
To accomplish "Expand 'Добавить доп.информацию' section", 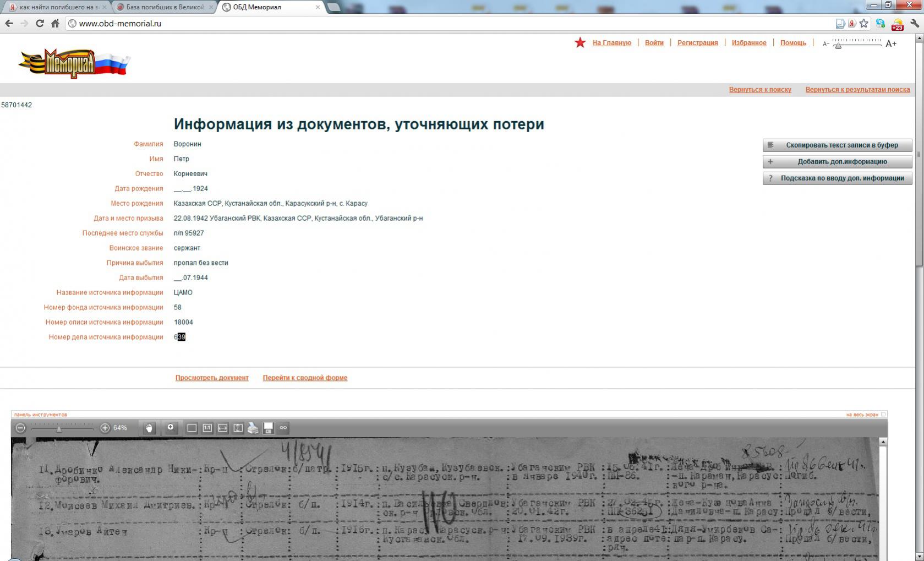I will [x=837, y=162].
